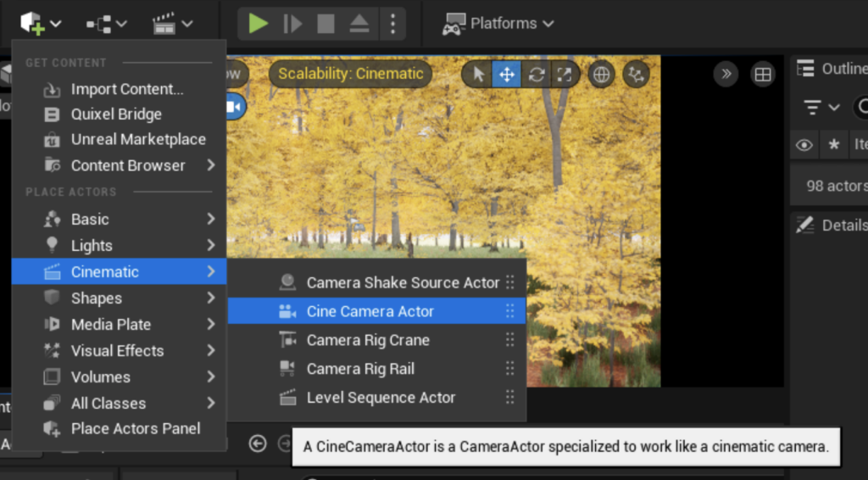868x480 pixels.
Task: Select the rotate tool icon
Action: coord(536,75)
